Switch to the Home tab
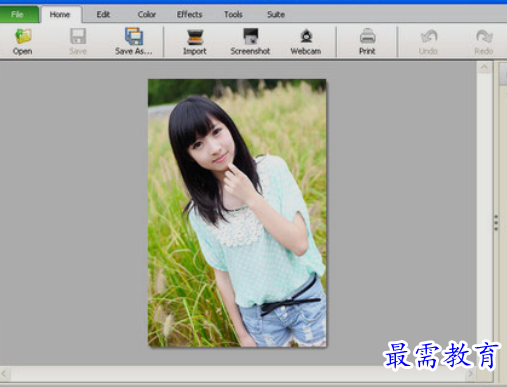Viewport: 507px width, 387px height. click(60, 15)
